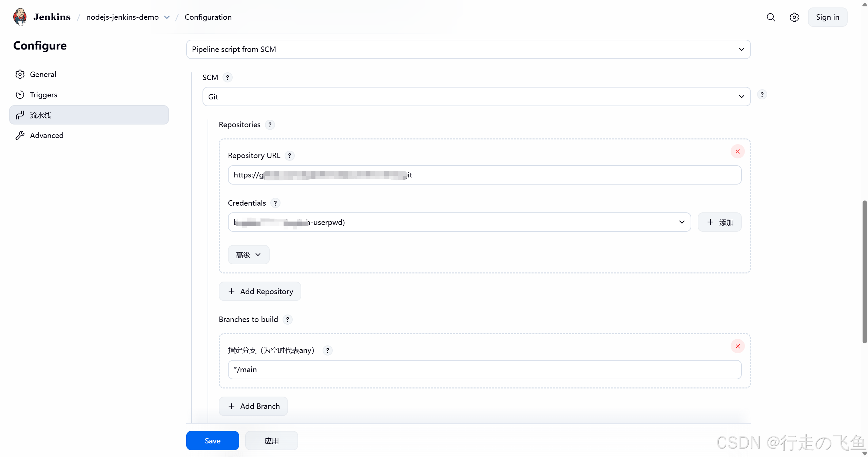Open help for Repositories
Viewport: 868px width, 457px height.
click(x=270, y=125)
